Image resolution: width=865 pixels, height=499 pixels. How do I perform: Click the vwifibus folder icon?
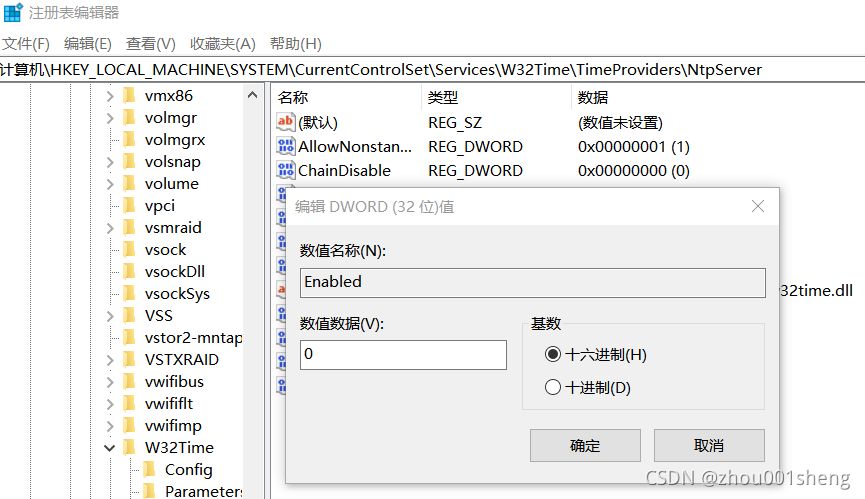tap(130, 382)
